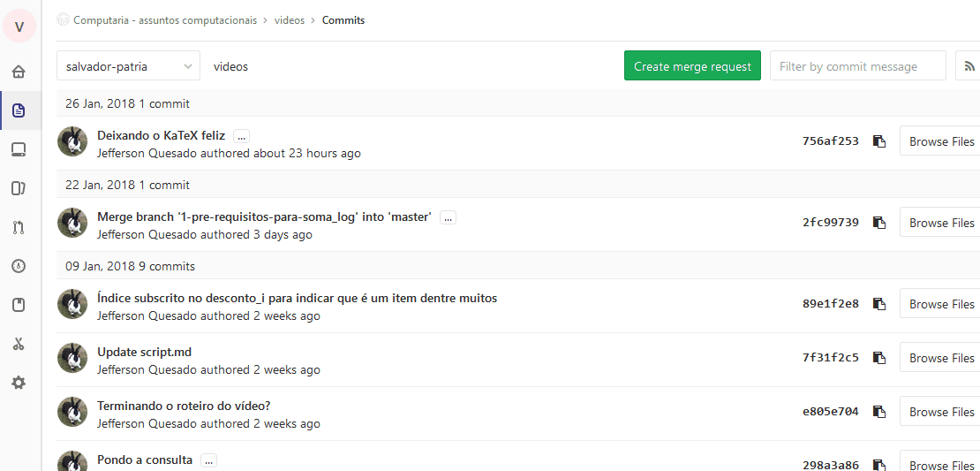Open commit Índice subscrito no desconto_i

[x=298, y=299]
